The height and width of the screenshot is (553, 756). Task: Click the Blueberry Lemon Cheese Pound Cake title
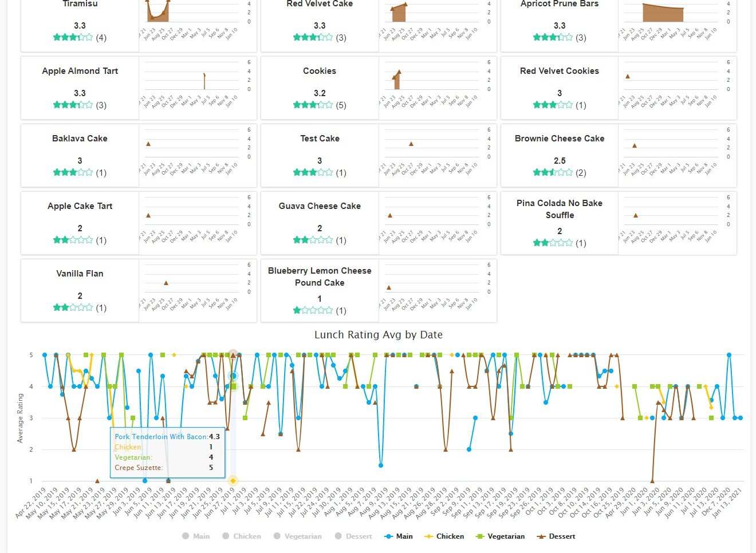pyautogui.click(x=320, y=276)
